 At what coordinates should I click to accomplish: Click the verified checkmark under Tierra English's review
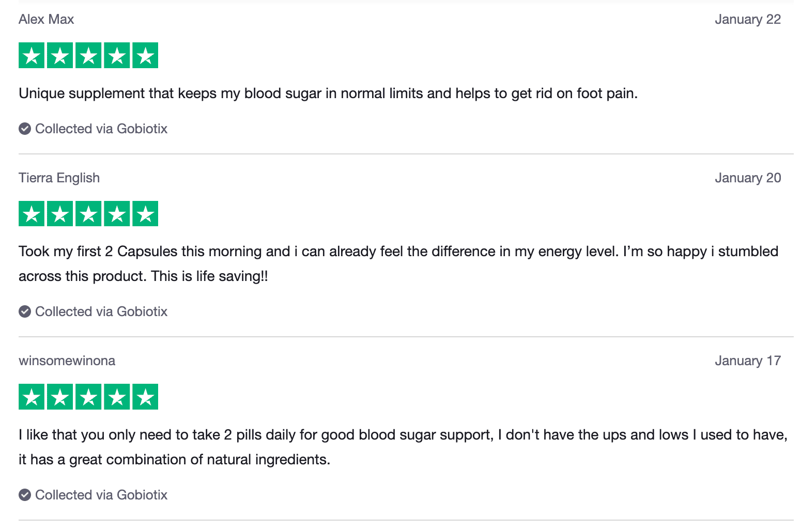25,311
